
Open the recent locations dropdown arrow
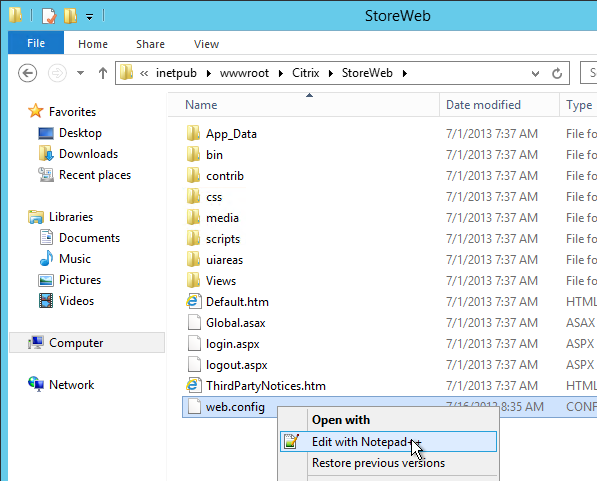[x=80, y=73]
